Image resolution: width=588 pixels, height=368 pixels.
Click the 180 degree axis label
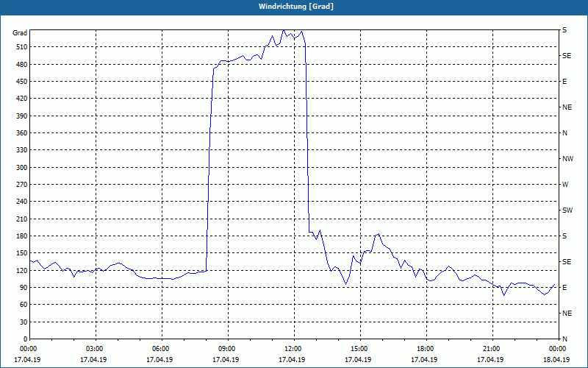(x=21, y=236)
